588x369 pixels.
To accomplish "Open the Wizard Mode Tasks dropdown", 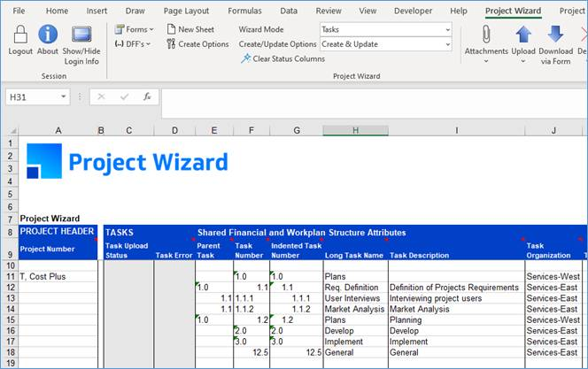I will 447,29.
